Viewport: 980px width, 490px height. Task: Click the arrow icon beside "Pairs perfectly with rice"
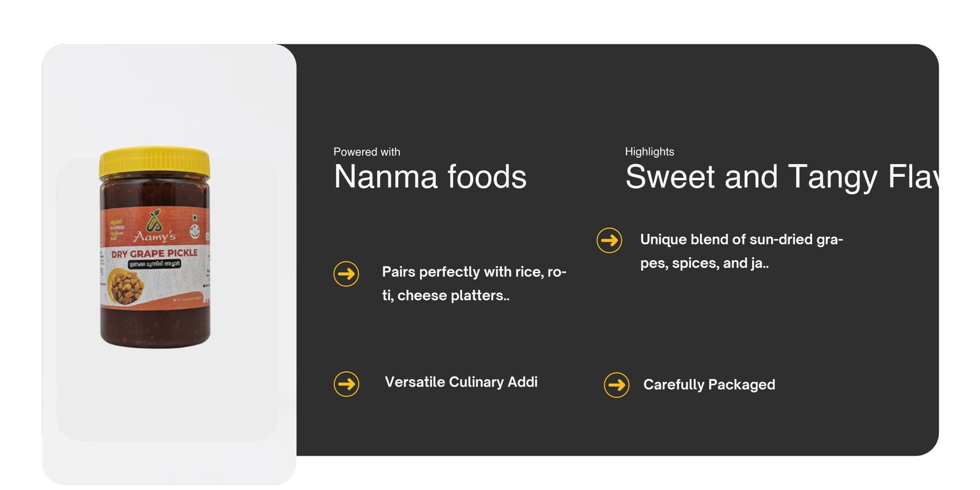click(346, 273)
